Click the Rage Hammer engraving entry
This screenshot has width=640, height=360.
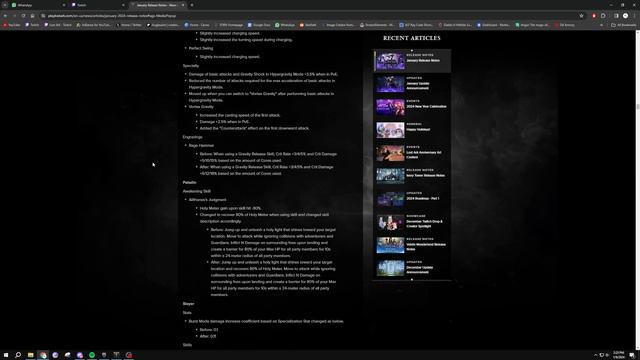[201, 145]
